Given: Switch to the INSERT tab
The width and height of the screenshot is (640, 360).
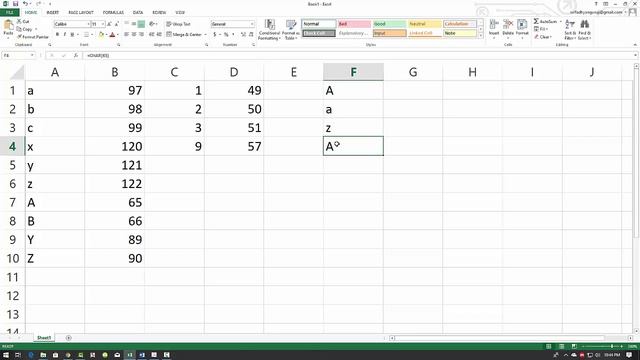Looking at the screenshot, I should click(x=53, y=13).
